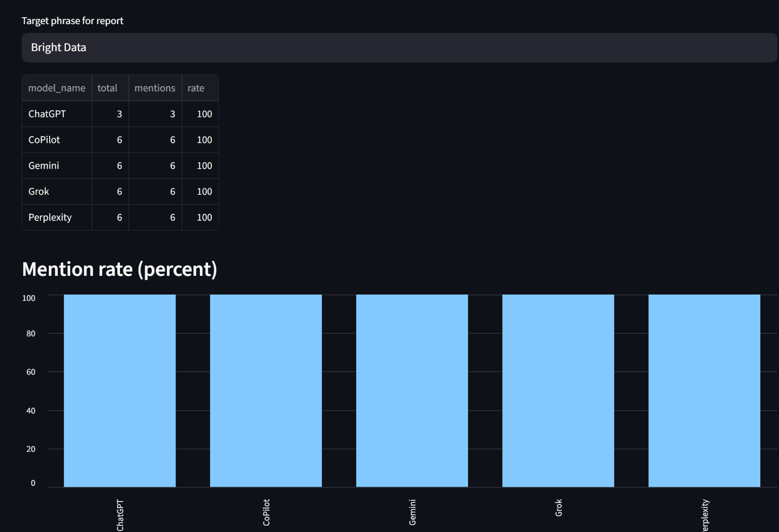Viewport: 779px width, 532px height.
Task: Click the total column header
Action: point(110,88)
